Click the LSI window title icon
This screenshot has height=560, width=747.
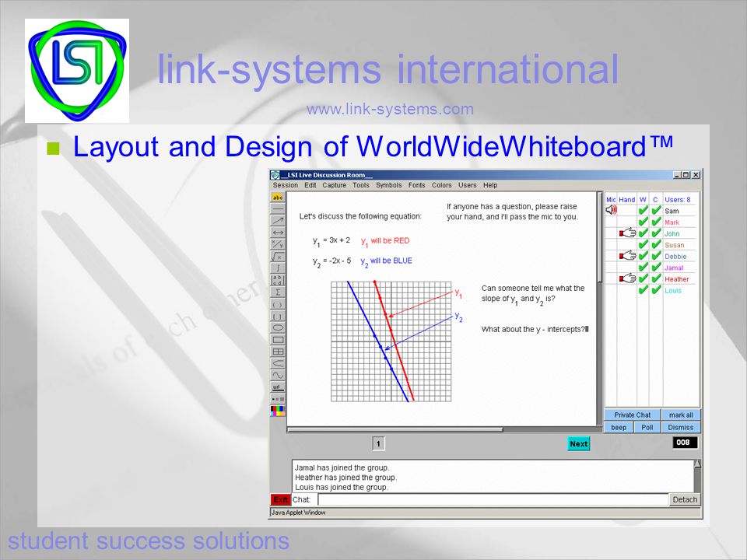[x=275, y=175]
